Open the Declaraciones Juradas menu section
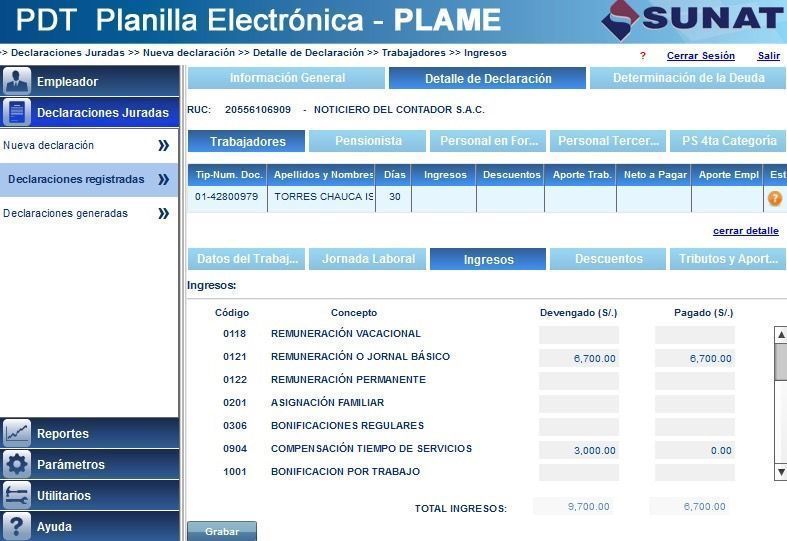The image size is (787, 541). (x=90, y=112)
